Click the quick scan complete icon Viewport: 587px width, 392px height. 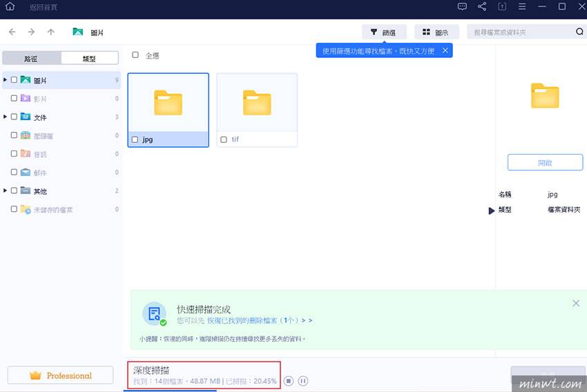(x=154, y=313)
